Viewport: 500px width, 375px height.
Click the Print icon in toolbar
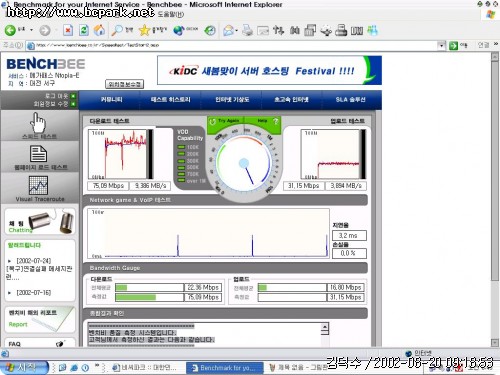pos(247,30)
